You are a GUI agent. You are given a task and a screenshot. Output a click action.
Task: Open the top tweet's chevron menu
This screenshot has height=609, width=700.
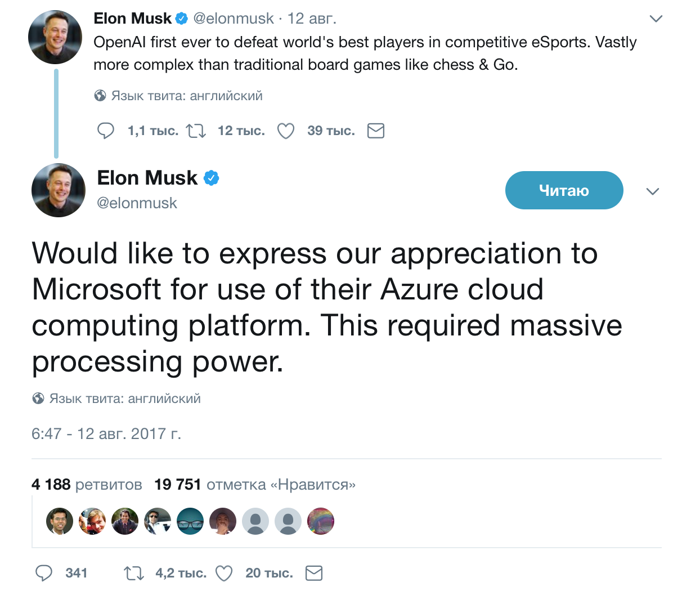656,19
